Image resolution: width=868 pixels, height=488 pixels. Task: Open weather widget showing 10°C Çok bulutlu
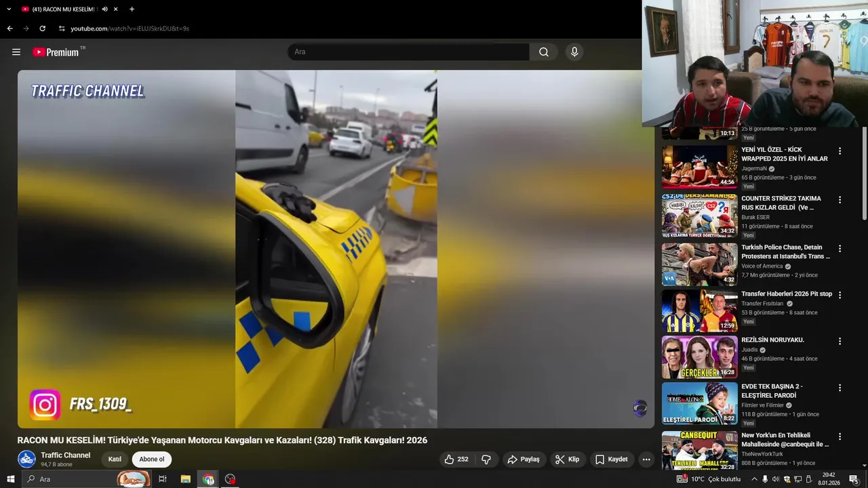[709, 479]
